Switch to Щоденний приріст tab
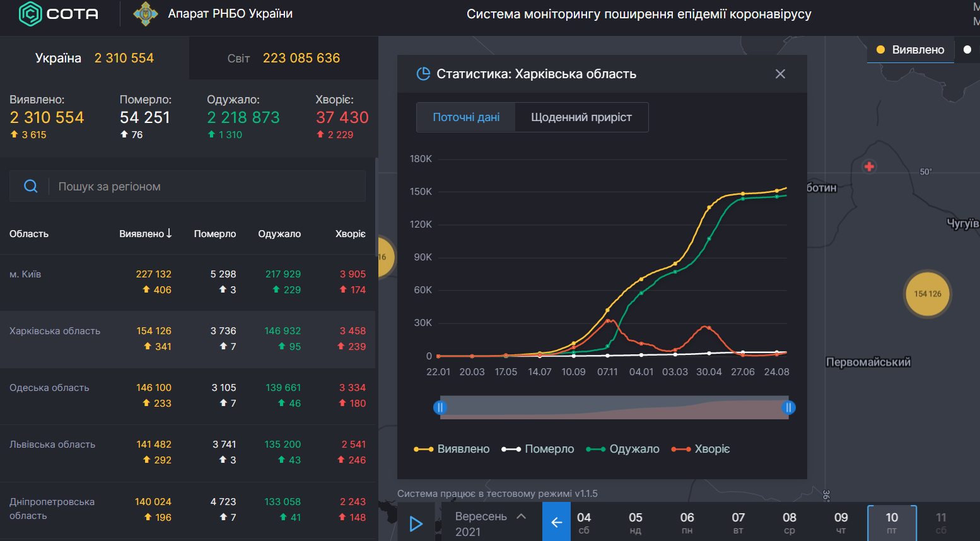The width and height of the screenshot is (980, 541). [581, 117]
